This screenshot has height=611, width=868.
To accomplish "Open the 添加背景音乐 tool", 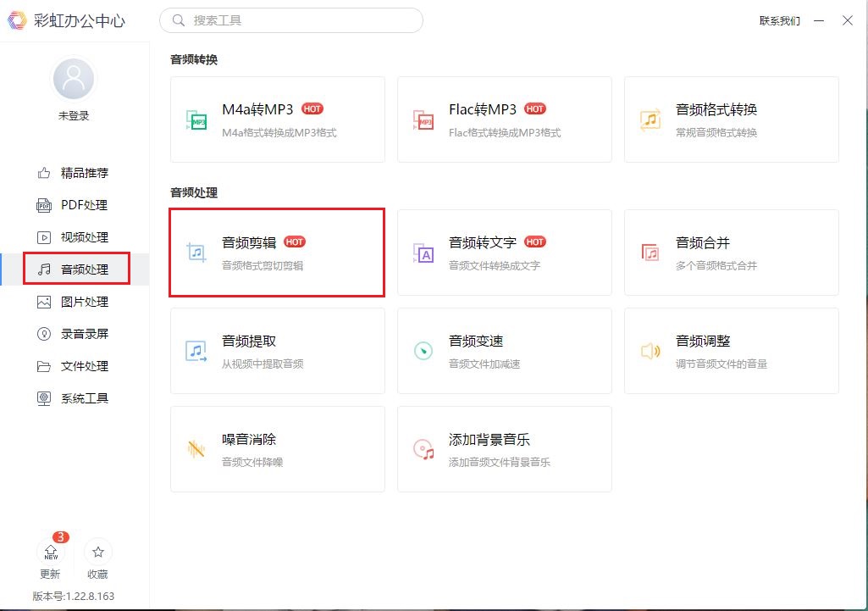I will 504,448.
